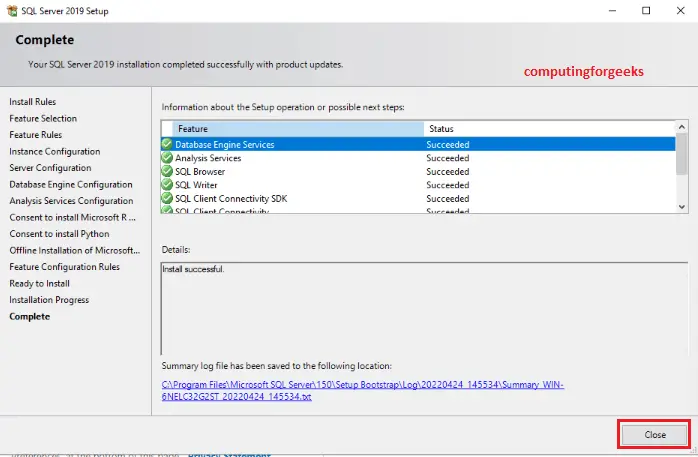The width and height of the screenshot is (698, 457).
Task: Click Succeeded status for SQL Writer
Action: 448,185
